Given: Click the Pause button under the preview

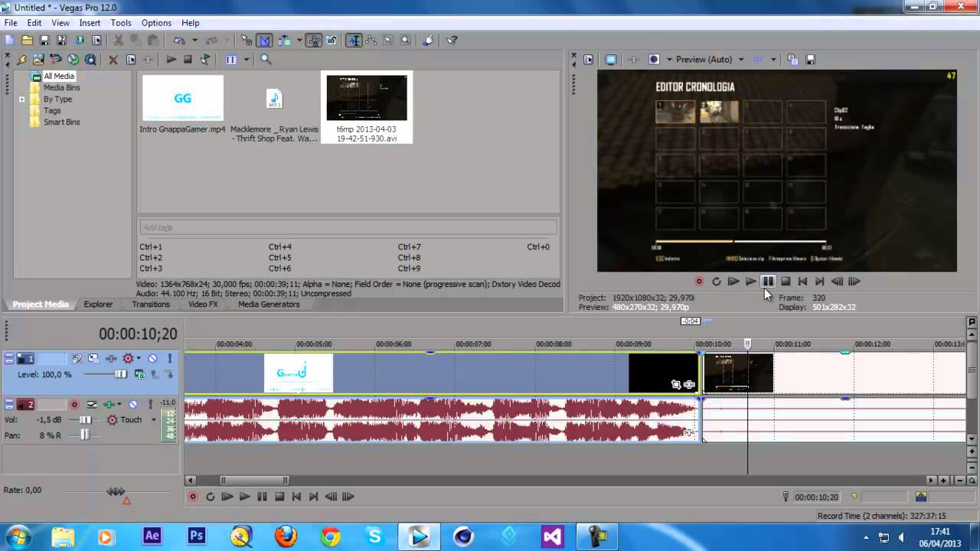Looking at the screenshot, I should click(768, 282).
